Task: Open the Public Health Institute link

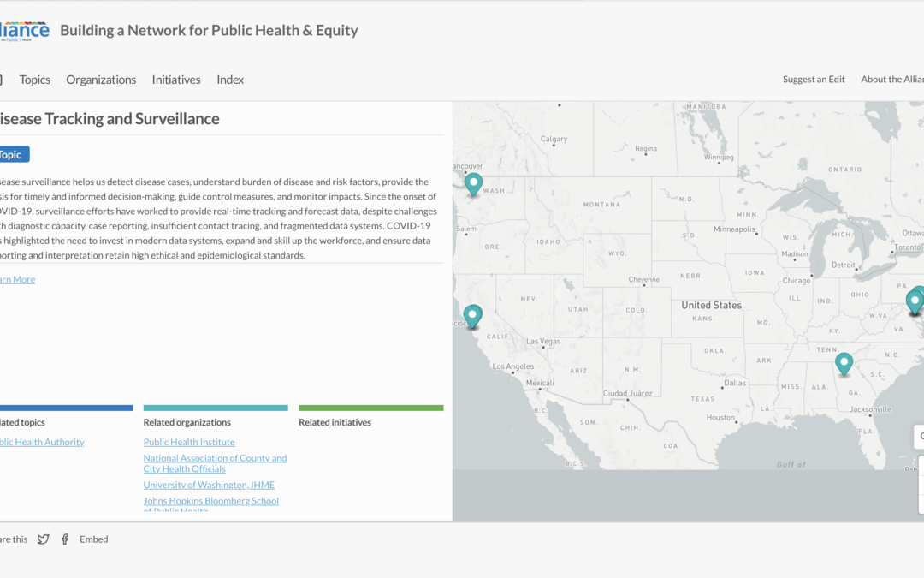Action: tap(188, 441)
